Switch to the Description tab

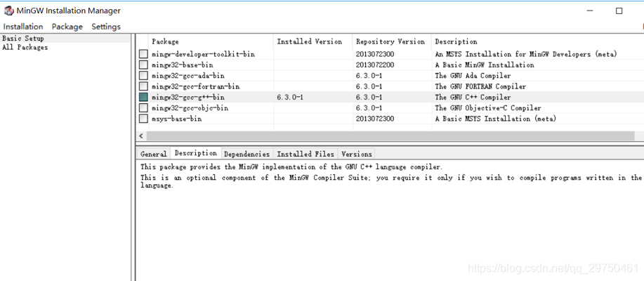tap(196, 153)
